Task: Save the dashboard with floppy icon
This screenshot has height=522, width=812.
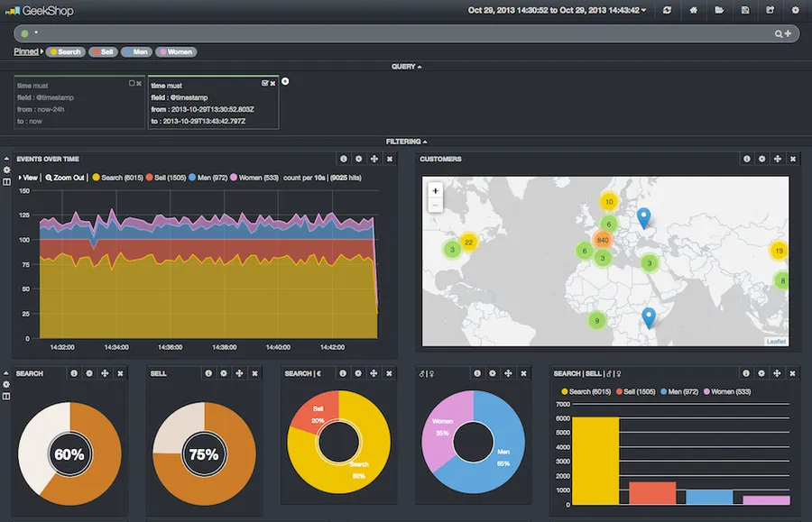Action: [744, 10]
